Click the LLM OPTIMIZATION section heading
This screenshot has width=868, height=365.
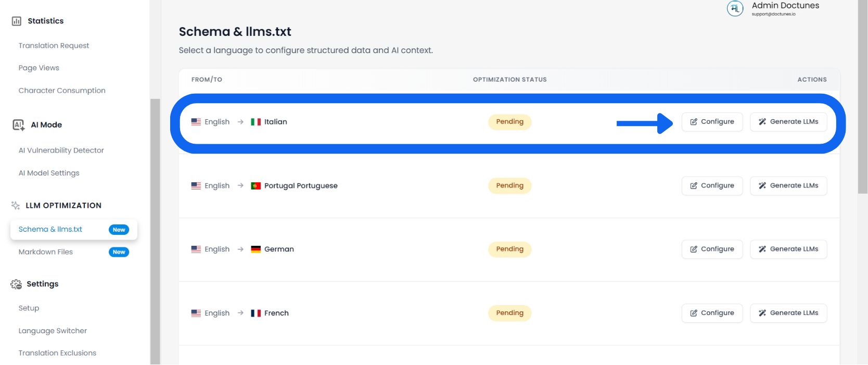coord(63,206)
